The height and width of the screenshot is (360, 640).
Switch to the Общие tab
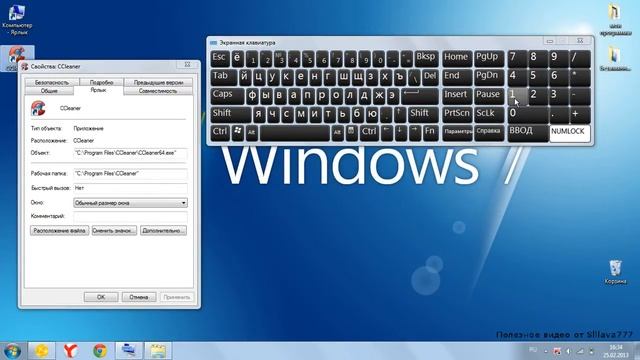(49, 91)
